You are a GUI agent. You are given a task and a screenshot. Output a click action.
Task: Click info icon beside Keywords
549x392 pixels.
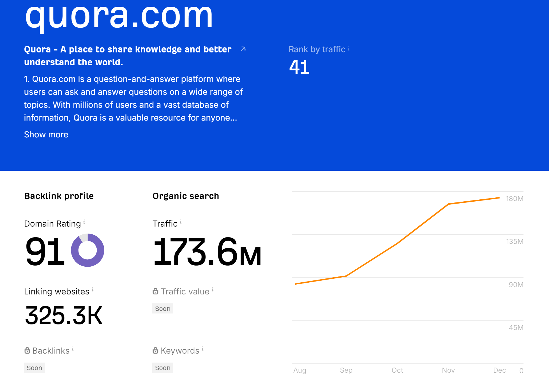tap(203, 349)
